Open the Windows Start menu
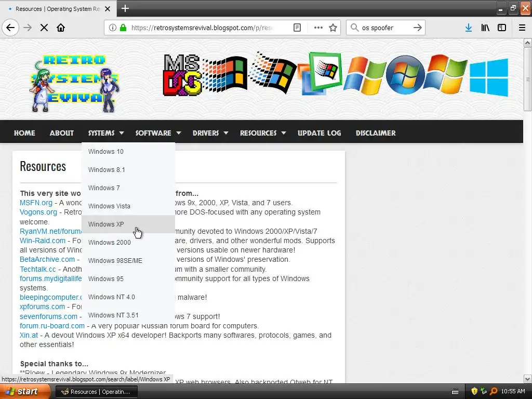Image resolution: width=532 pixels, height=399 pixels. pyautogui.click(x=24, y=392)
